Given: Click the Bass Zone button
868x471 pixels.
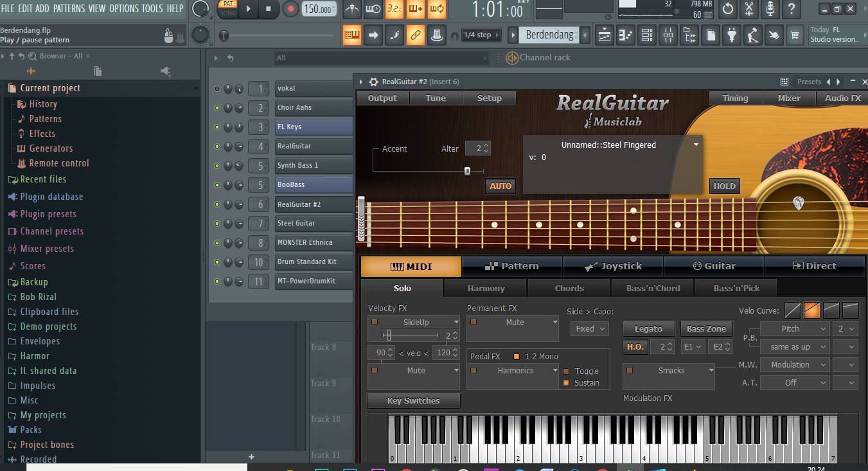Looking at the screenshot, I should point(706,328).
